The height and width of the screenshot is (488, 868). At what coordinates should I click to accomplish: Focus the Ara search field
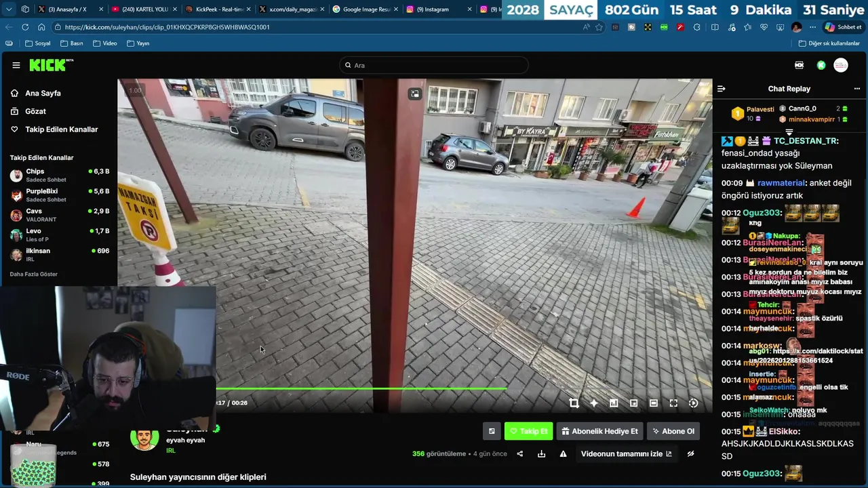434,65
